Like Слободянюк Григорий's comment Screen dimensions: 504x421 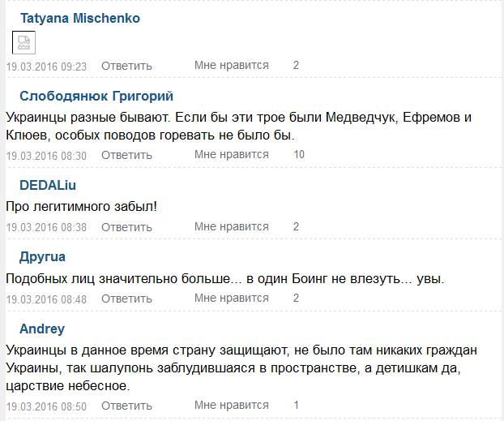(231, 154)
